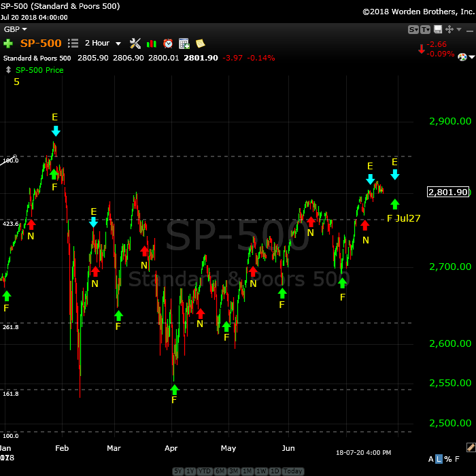Zoom chart to 1M range
Viewport: 476px width, 476px height.
click(247, 471)
